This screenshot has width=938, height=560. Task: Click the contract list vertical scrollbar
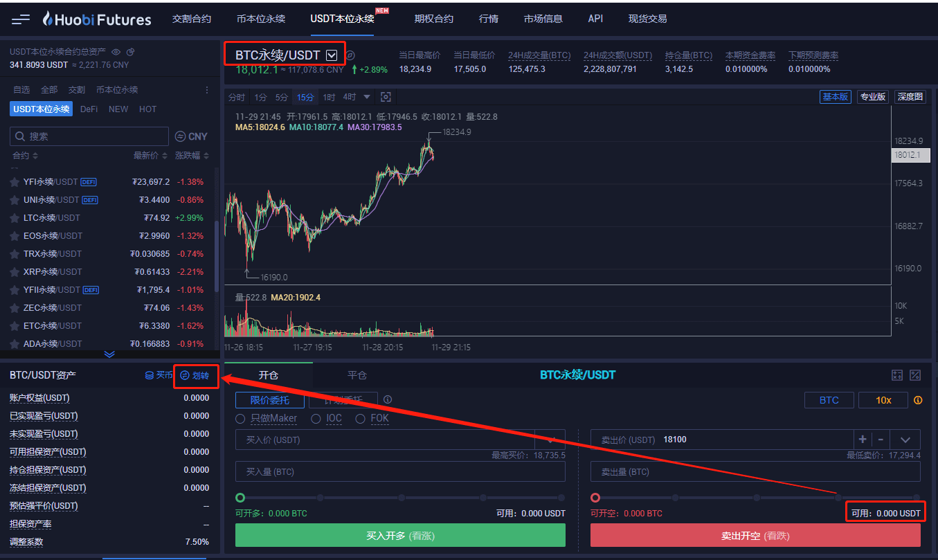217,256
